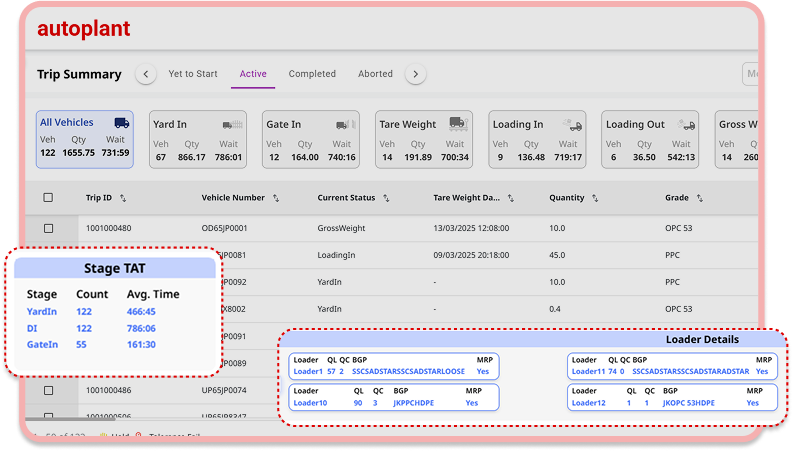Check the box for trip 1001000480
793x451 pixels.
tap(48, 228)
